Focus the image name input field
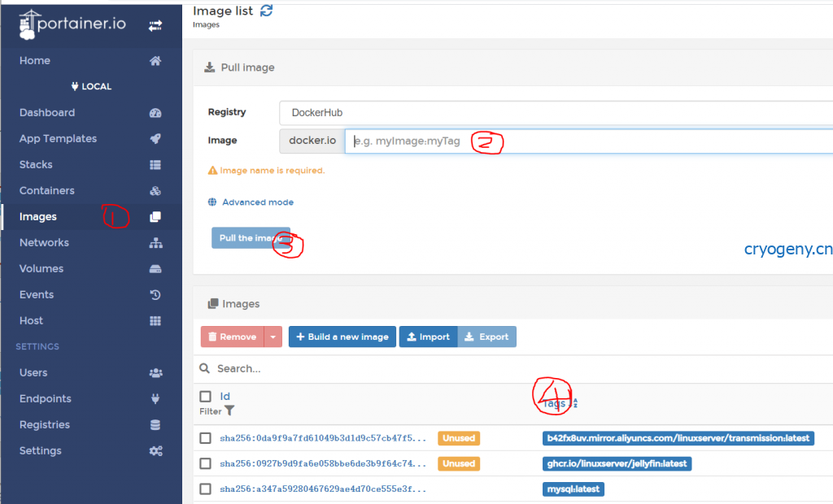 click(x=589, y=141)
